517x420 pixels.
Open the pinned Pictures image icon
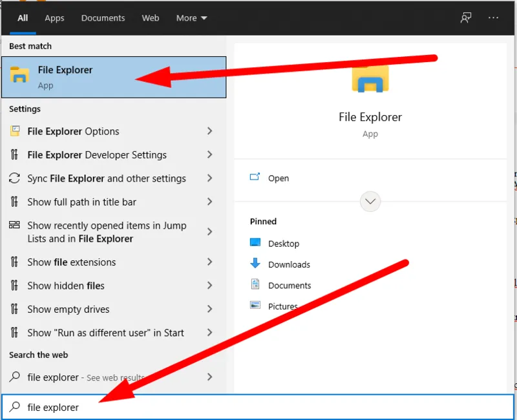pos(255,305)
